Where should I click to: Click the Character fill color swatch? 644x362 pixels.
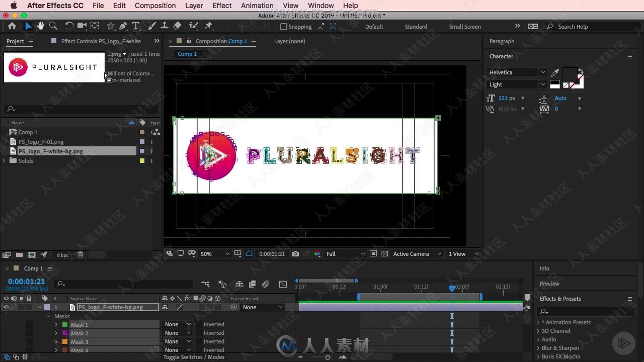coord(569,74)
